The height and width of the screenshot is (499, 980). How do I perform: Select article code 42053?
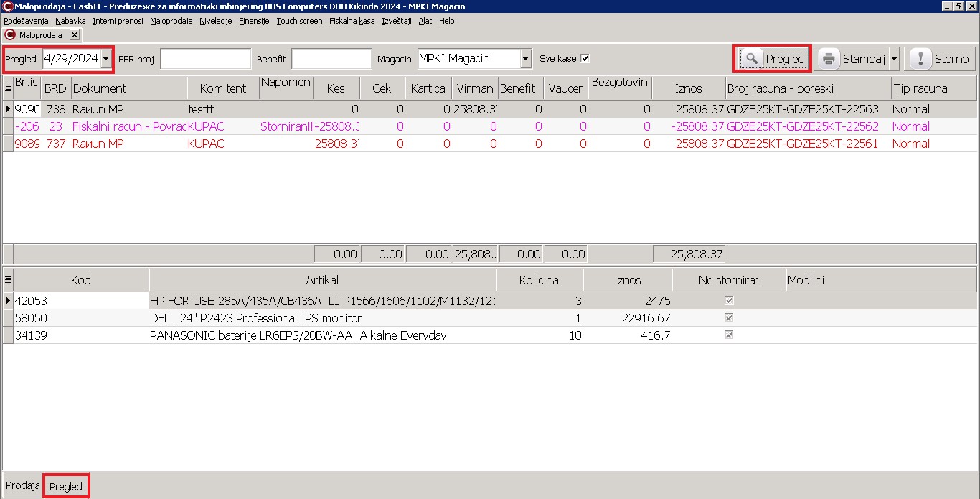point(81,301)
